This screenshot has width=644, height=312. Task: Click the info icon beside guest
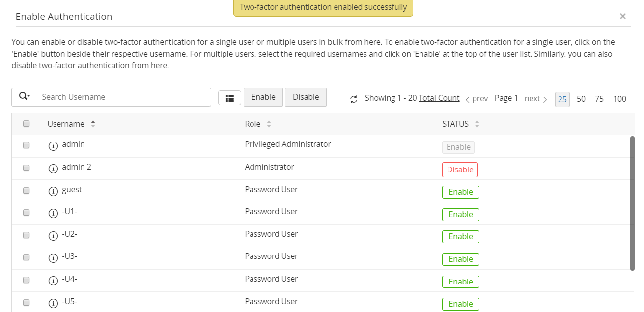point(54,191)
